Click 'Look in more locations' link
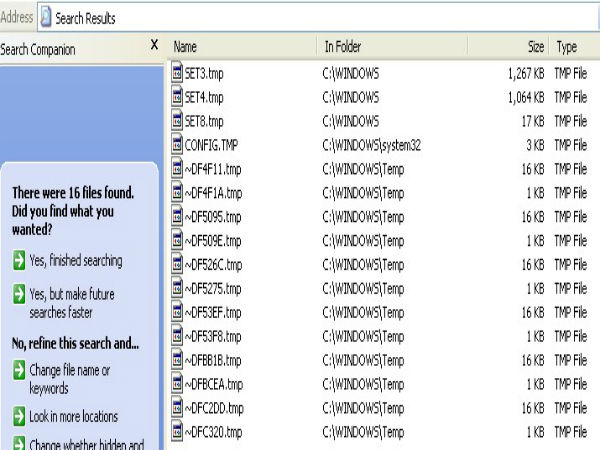Image resolution: width=600 pixels, height=450 pixels. click(73, 416)
